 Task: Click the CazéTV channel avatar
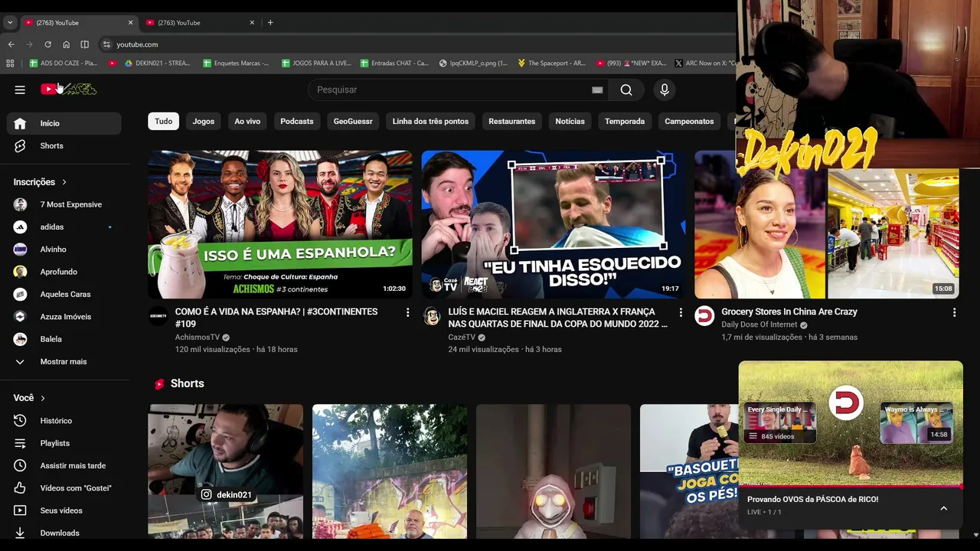point(432,316)
